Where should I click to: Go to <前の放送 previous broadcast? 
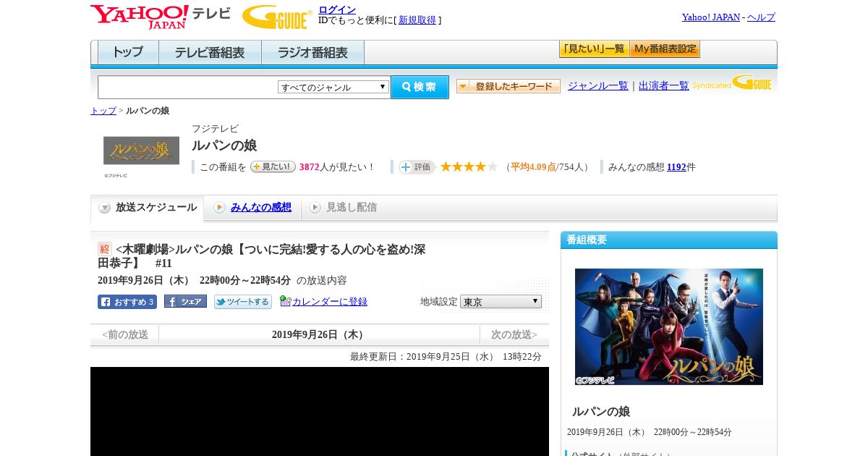tap(125, 334)
